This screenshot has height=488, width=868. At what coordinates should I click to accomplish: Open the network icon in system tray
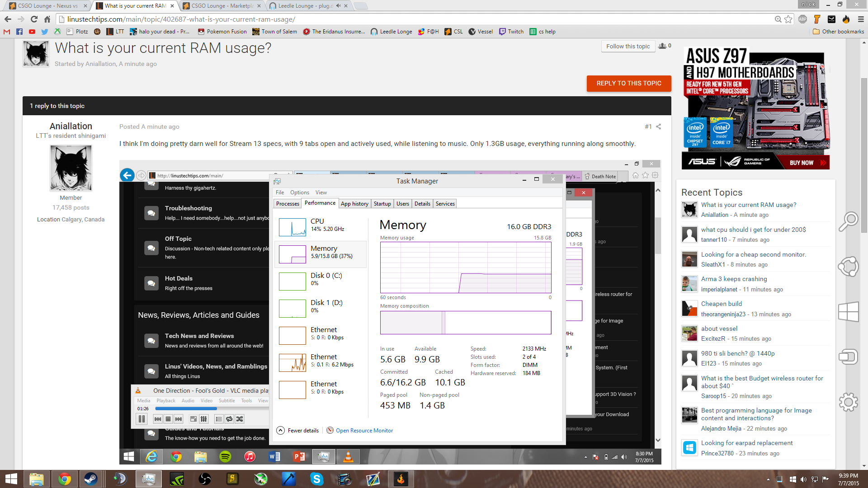click(815, 479)
